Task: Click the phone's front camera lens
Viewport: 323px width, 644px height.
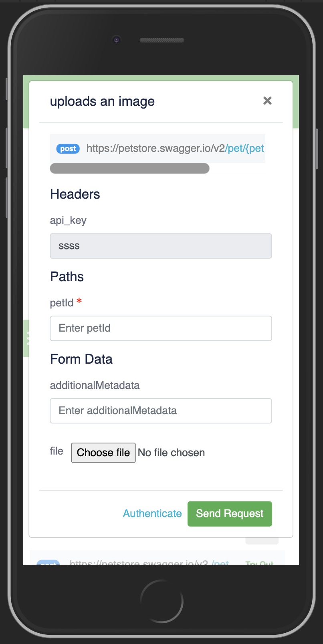Action: [116, 40]
